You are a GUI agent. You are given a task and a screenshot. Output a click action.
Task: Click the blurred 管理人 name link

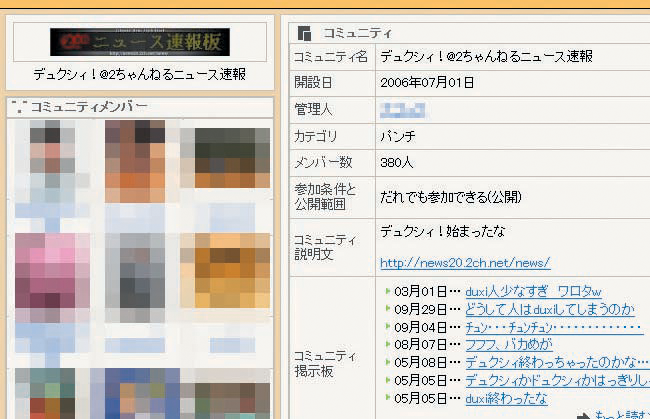point(403,110)
